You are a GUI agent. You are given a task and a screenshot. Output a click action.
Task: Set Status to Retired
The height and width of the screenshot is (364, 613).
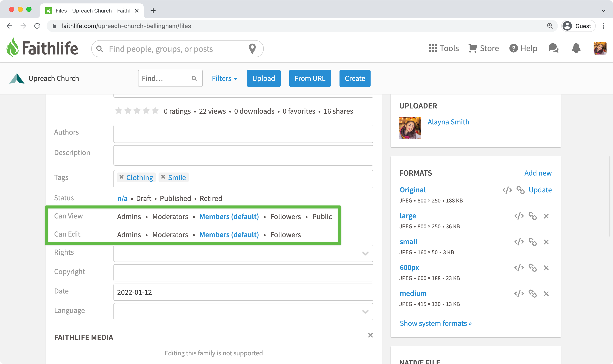click(x=211, y=198)
